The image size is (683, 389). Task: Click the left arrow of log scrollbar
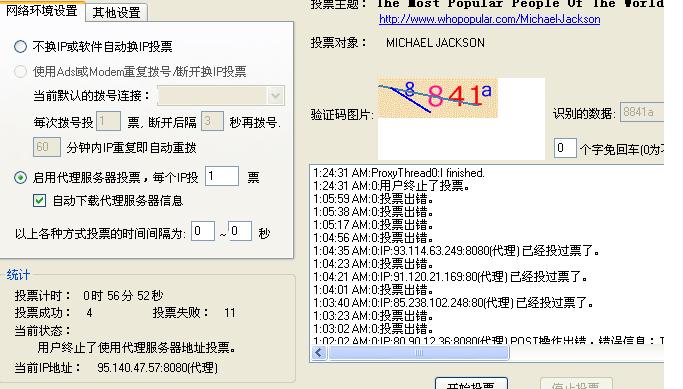pos(319,352)
